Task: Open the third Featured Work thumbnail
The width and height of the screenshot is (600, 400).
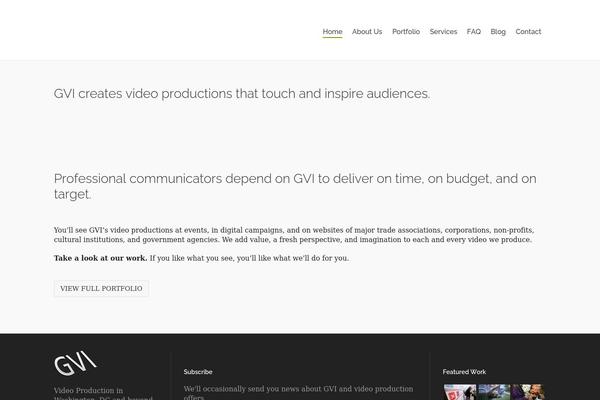Action: click(x=528, y=392)
